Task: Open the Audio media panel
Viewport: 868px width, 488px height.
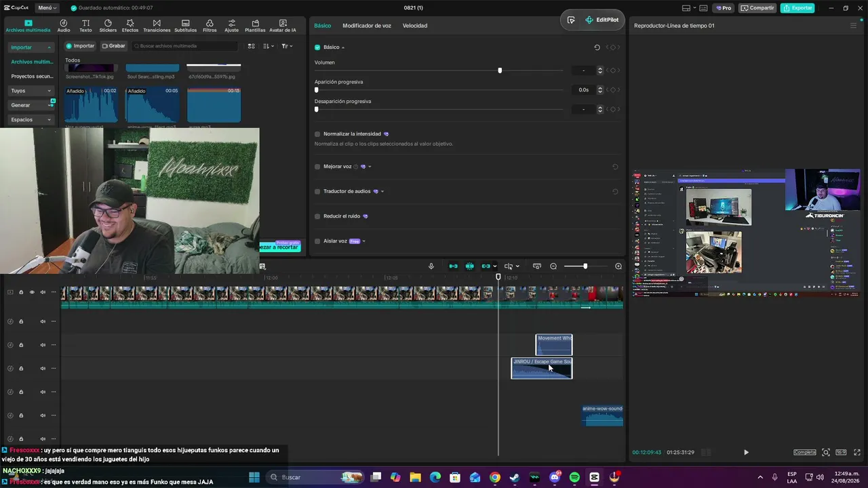Action: [64, 26]
